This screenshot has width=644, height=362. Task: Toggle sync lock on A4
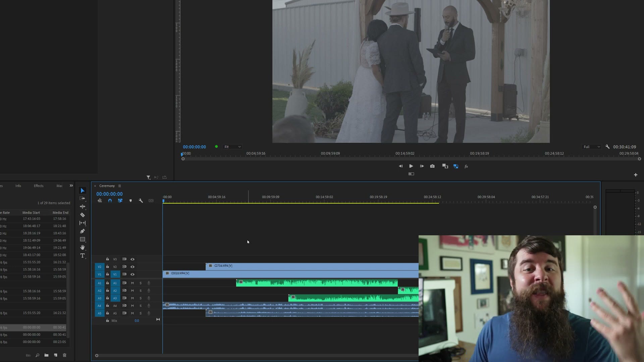[x=124, y=305]
